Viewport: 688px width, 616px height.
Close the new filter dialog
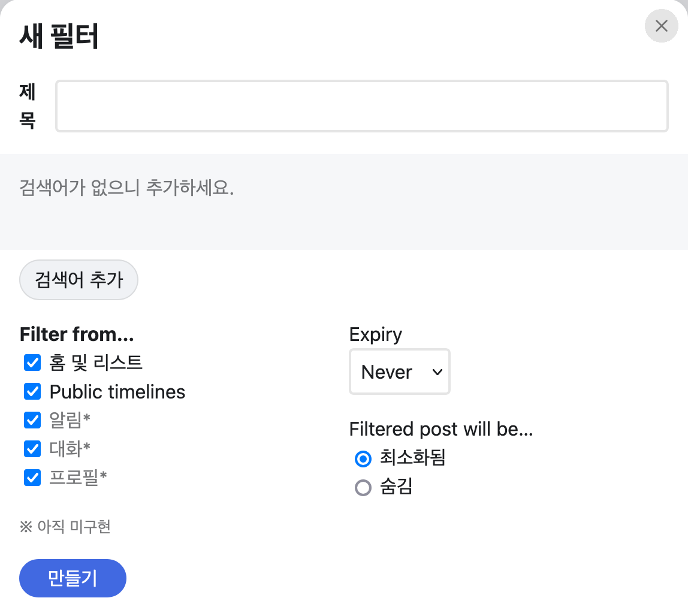pos(661,26)
